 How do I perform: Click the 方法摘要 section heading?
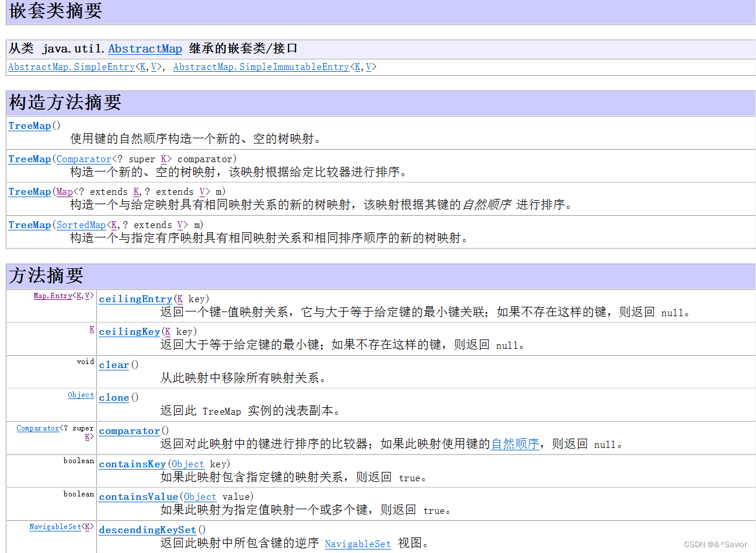tap(46, 275)
